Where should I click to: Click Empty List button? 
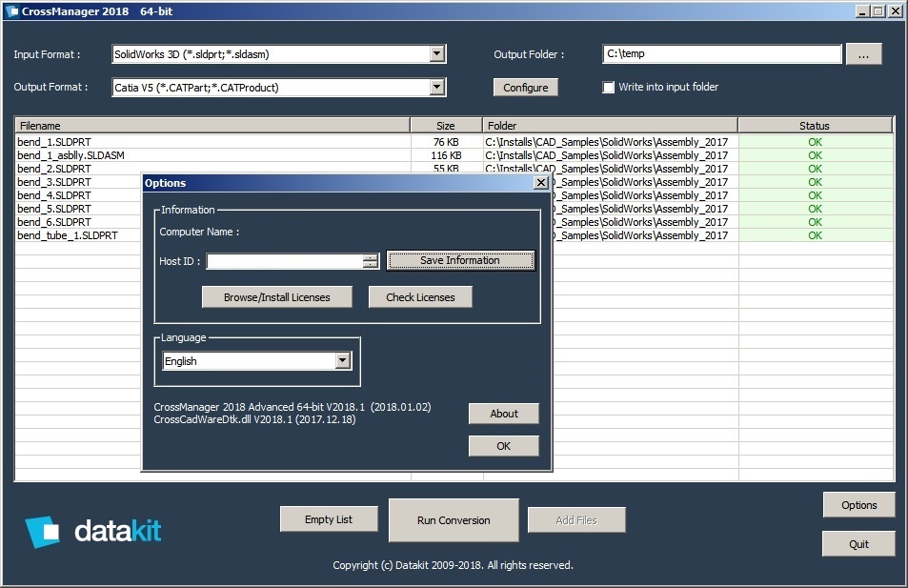[329, 519]
